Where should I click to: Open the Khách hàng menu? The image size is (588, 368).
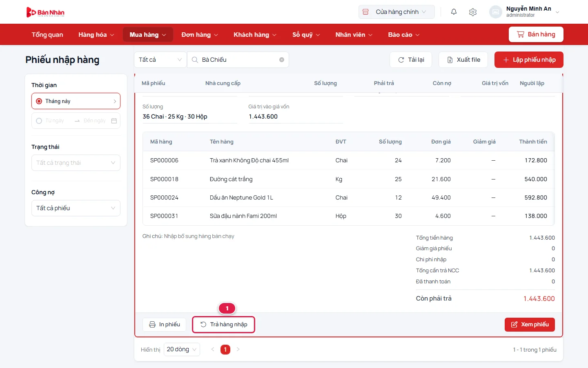(255, 35)
